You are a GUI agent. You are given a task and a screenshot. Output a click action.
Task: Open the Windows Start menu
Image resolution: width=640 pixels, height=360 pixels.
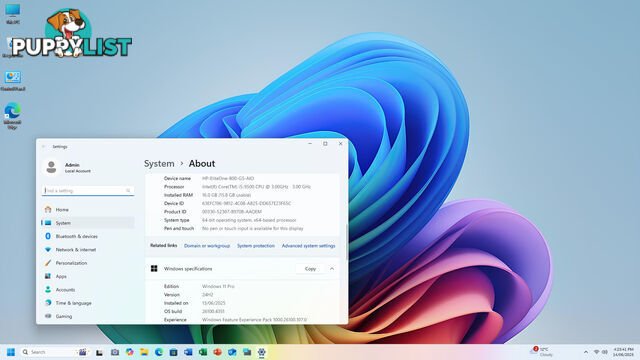[x=11, y=352]
